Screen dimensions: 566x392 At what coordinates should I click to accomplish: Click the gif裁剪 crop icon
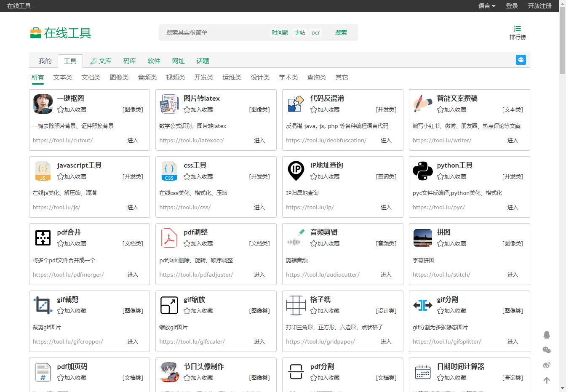(43, 305)
